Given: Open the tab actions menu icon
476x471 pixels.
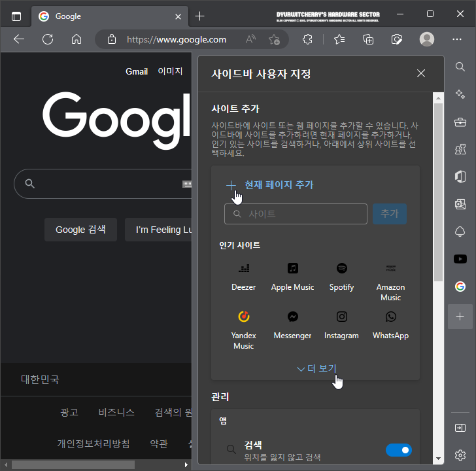Looking at the screenshot, I should (x=16, y=16).
